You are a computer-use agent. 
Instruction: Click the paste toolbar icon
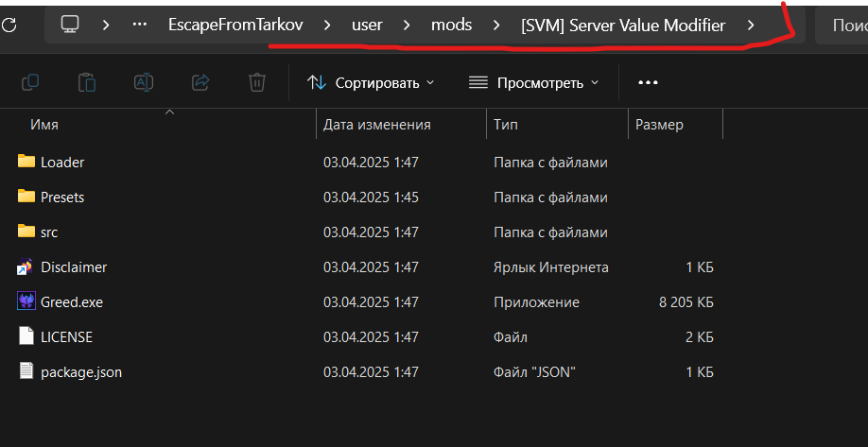[x=87, y=83]
